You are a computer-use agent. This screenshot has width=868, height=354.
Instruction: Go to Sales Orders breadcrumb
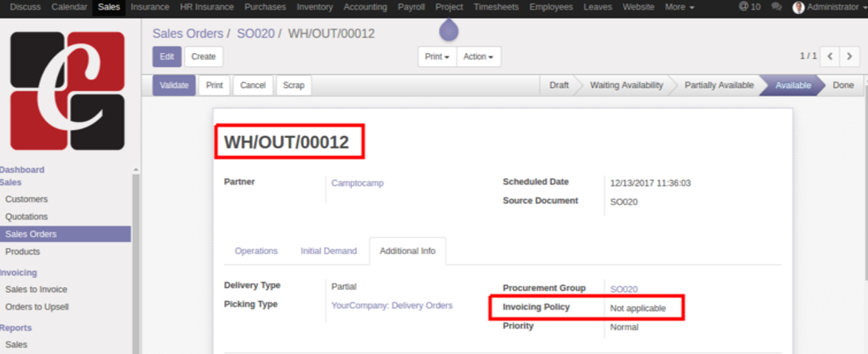pos(188,34)
